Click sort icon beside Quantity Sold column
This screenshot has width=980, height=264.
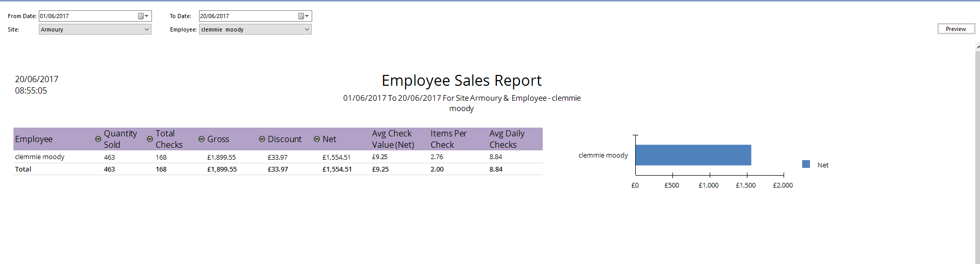pyautogui.click(x=98, y=139)
